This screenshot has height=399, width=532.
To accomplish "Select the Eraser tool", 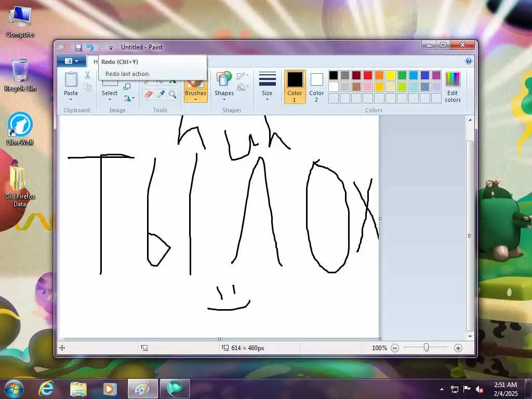I will 149,95.
